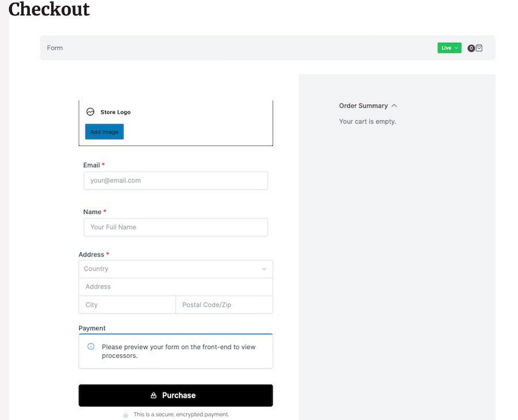Screen dimensions: 518x420
Task: Click the shopping bag icon
Action: point(479,48)
